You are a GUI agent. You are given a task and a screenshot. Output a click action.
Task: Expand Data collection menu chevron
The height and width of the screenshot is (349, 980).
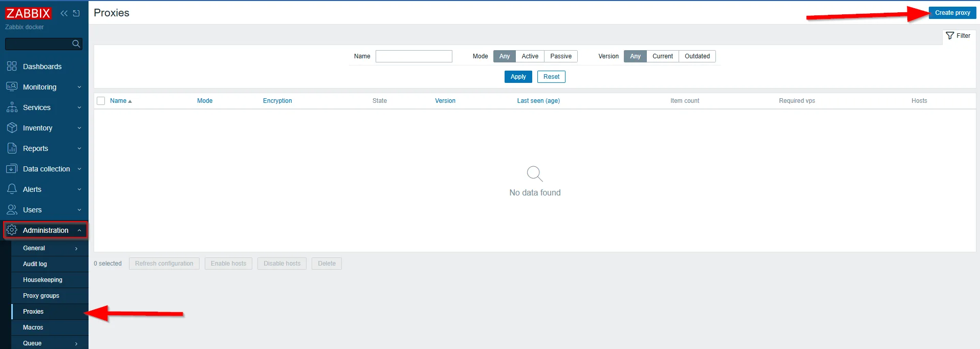pos(79,169)
